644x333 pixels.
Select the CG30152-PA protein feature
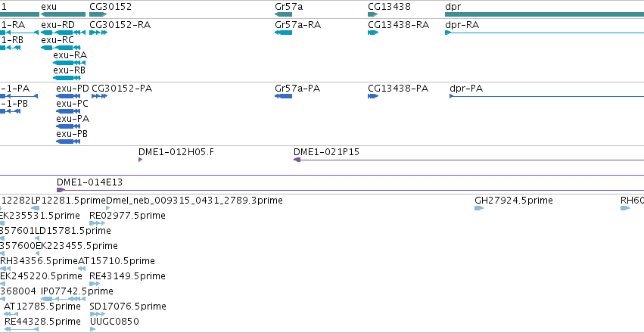(x=99, y=96)
